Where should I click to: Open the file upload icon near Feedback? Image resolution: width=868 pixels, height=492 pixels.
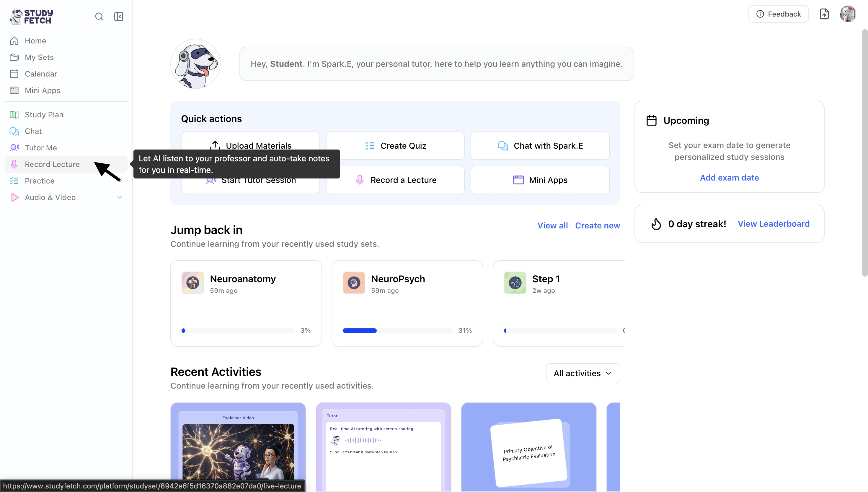pyautogui.click(x=824, y=14)
